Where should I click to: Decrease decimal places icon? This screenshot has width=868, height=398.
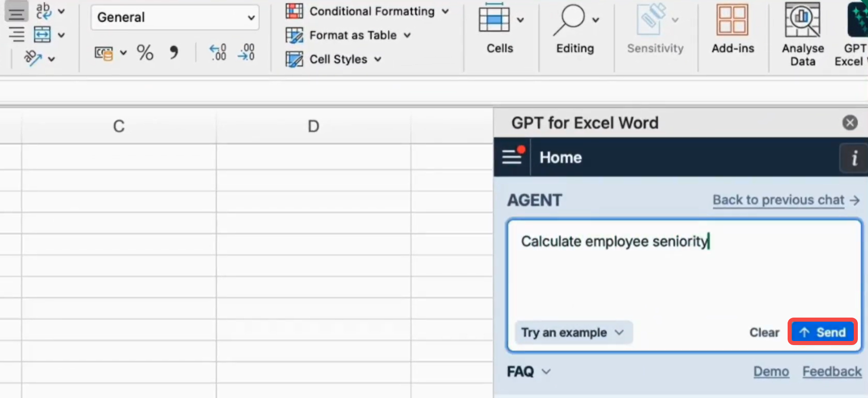pyautogui.click(x=246, y=52)
